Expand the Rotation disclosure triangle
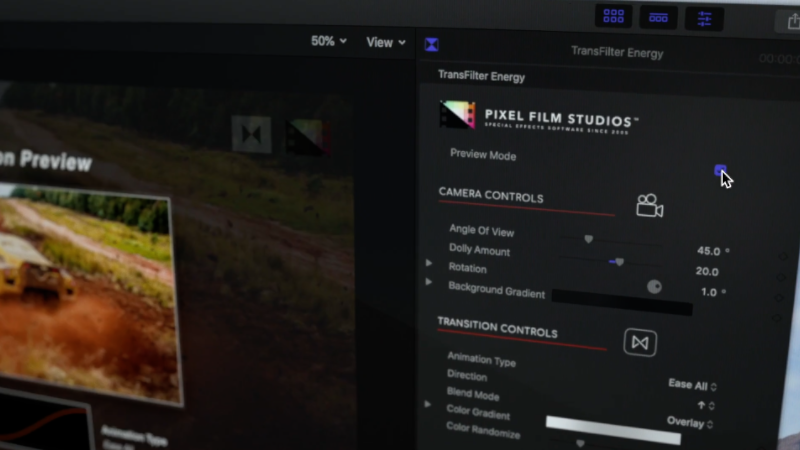This screenshot has width=800, height=450. 429,263
